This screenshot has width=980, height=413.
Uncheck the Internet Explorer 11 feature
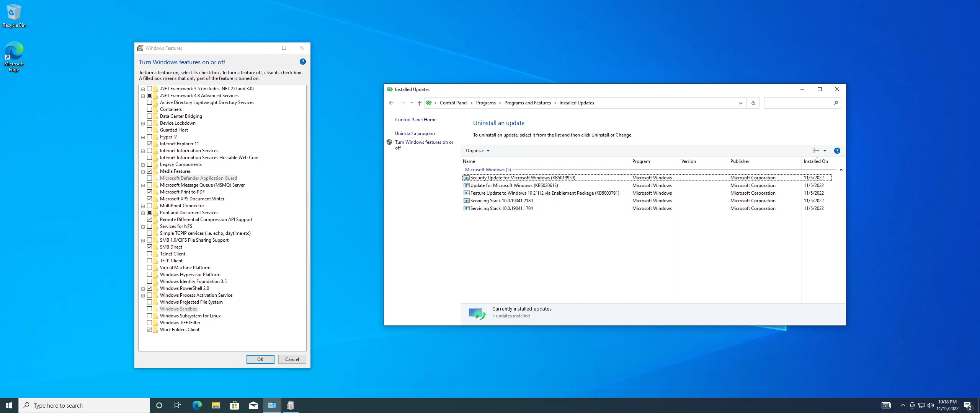pos(150,144)
